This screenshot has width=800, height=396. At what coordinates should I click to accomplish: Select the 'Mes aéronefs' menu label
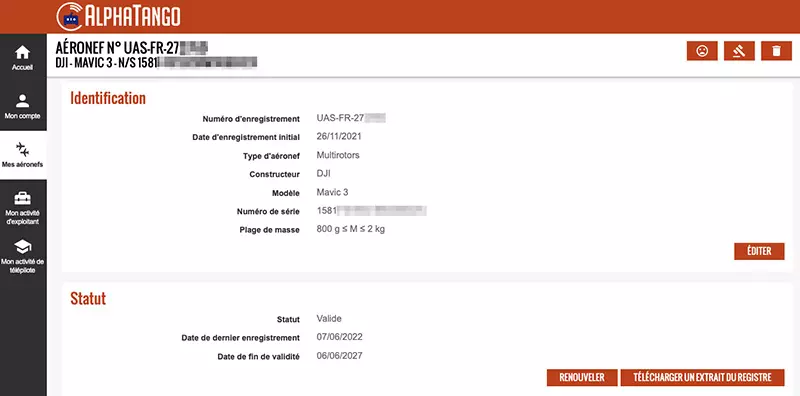pyautogui.click(x=22, y=164)
